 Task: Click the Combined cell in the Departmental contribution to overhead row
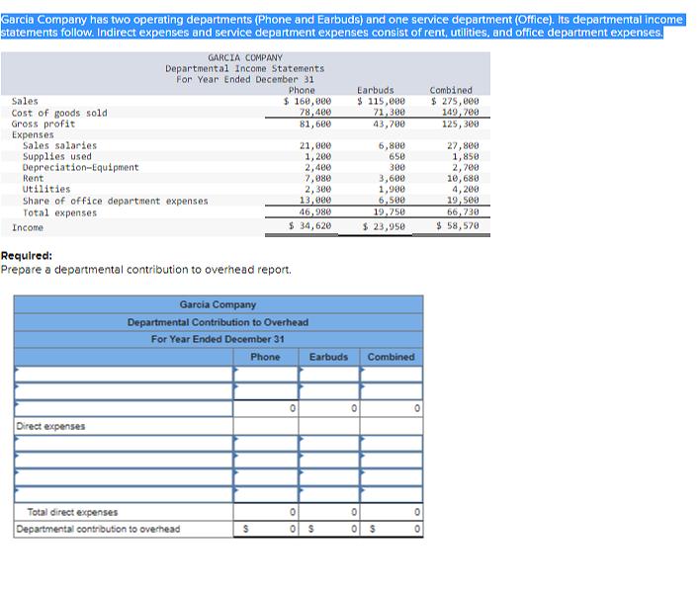(x=392, y=529)
